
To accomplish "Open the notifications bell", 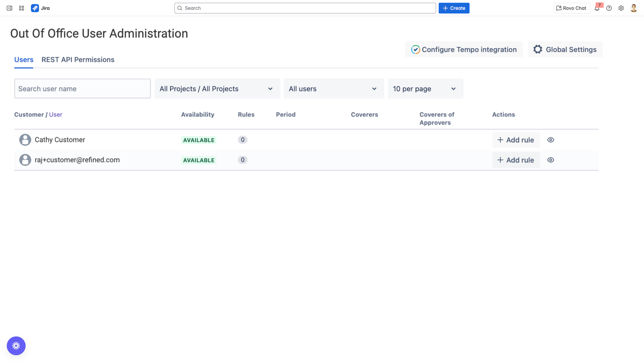I will [597, 8].
